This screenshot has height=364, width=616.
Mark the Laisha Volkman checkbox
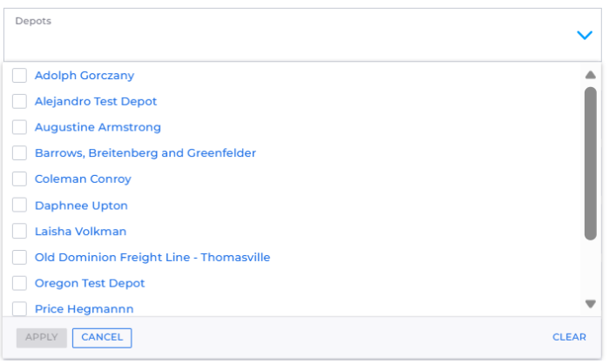point(19,231)
